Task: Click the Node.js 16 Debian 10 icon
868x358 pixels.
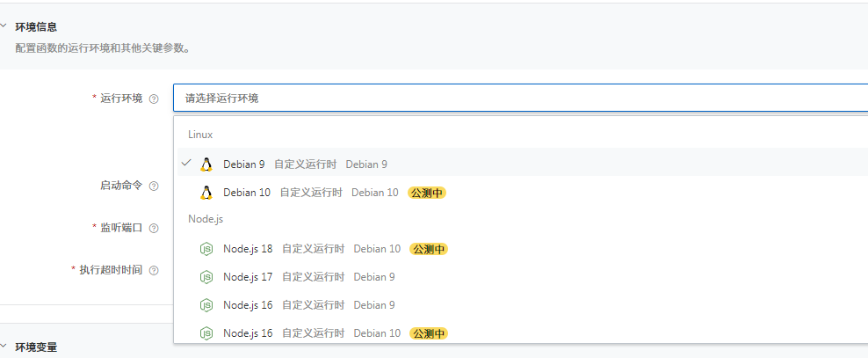Action: [x=206, y=333]
